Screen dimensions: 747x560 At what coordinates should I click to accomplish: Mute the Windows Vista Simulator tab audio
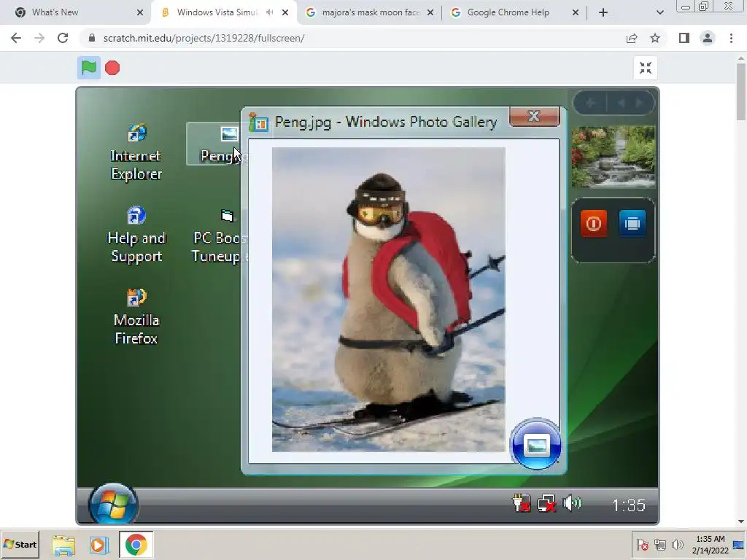point(270,12)
